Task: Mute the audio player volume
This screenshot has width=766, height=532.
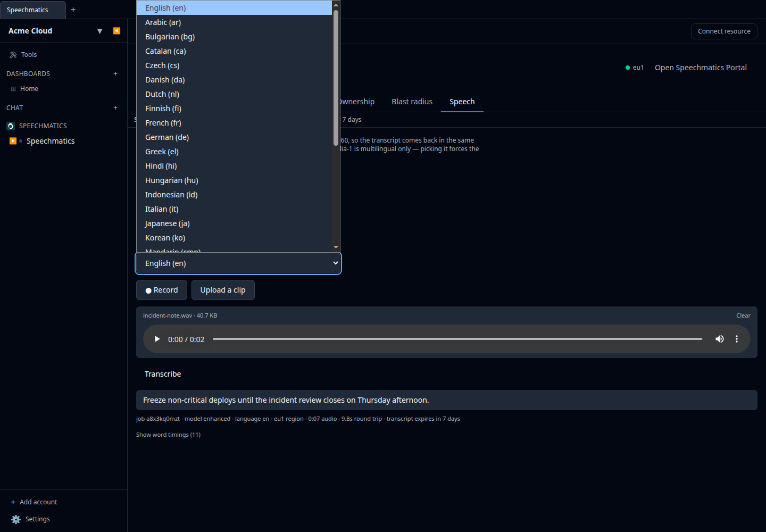Action: click(720, 339)
